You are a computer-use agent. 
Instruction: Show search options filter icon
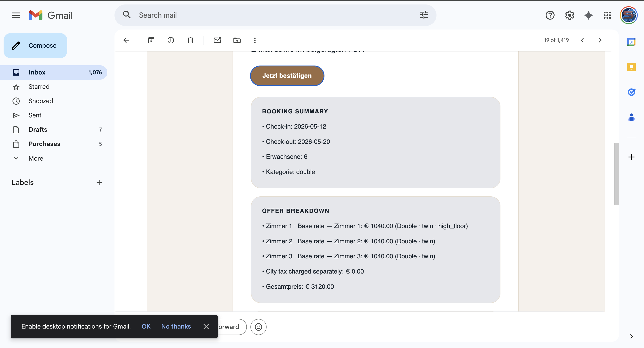tap(424, 15)
